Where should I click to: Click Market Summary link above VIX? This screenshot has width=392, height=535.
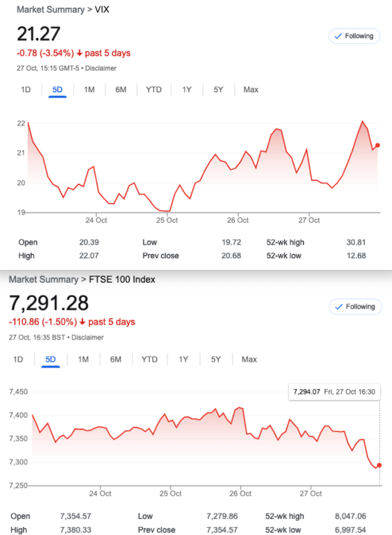(50, 9)
